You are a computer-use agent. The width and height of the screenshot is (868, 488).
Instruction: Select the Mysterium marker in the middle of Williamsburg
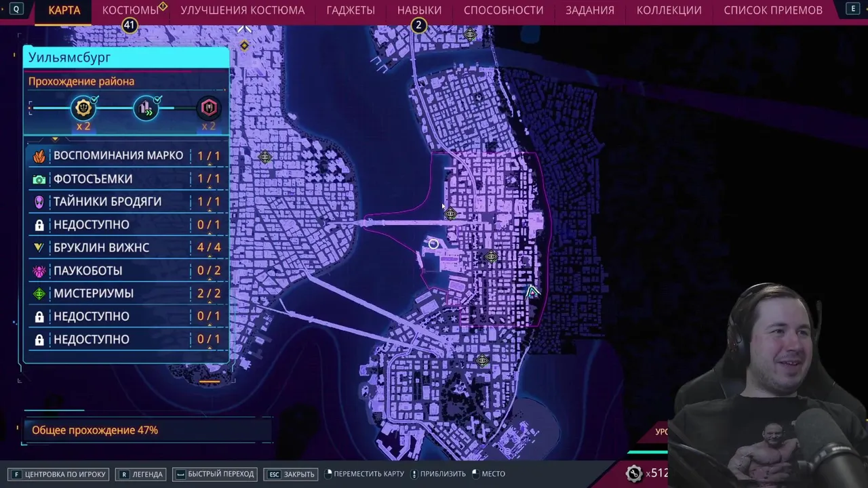point(491,257)
